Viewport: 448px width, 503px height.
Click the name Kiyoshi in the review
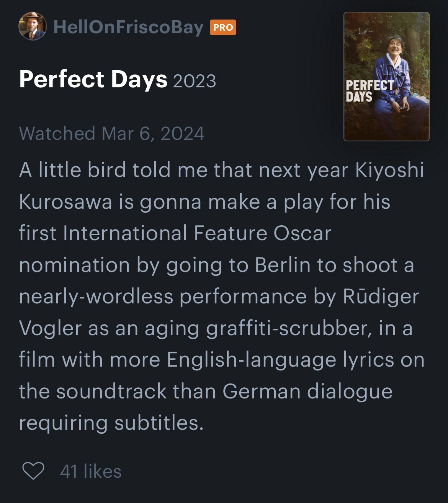pyautogui.click(x=389, y=170)
